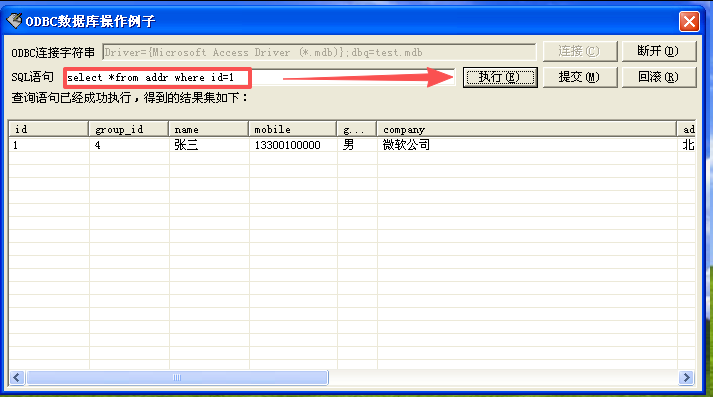Click the 查询语句已经成功执行 status message
713x397 pixels.
(129, 97)
